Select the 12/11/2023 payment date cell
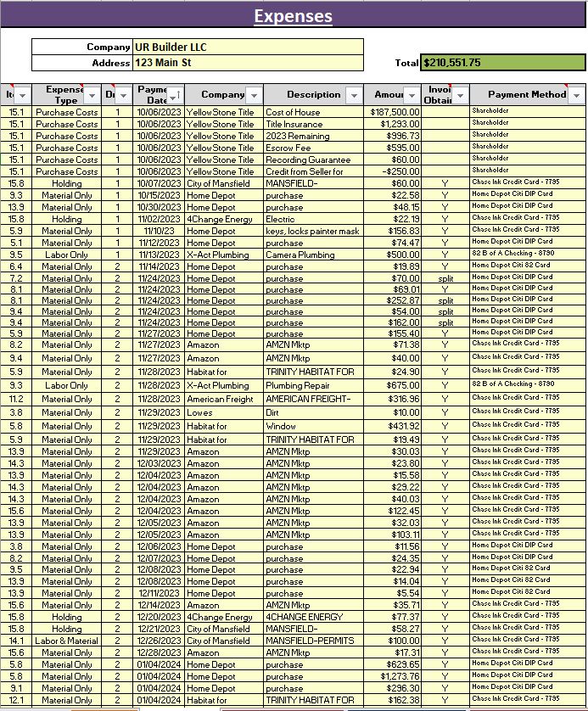Screen dimensions: 588x711 (159, 593)
